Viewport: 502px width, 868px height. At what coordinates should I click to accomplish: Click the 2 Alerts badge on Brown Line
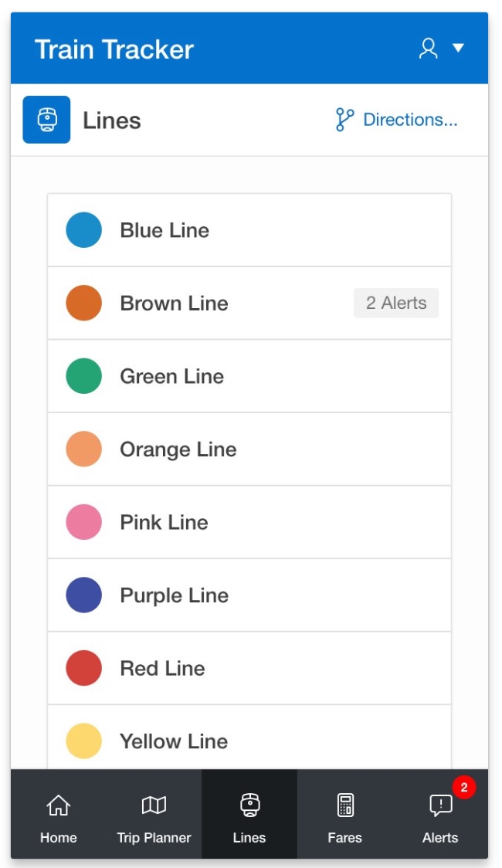[x=396, y=303]
